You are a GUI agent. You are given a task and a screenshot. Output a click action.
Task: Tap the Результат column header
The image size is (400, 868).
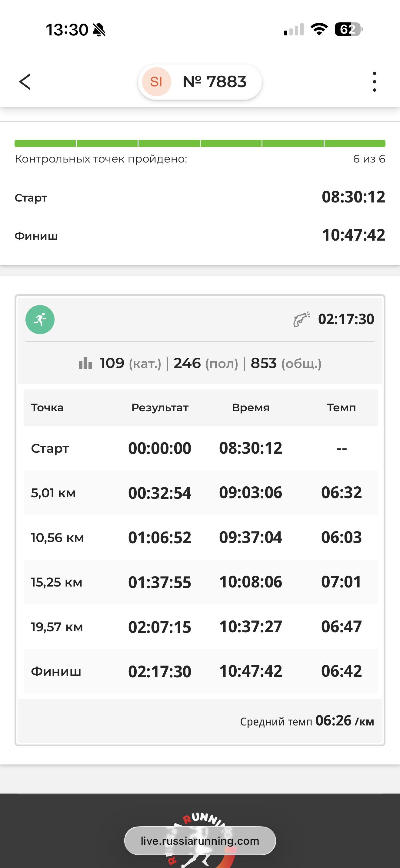pos(160,408)
